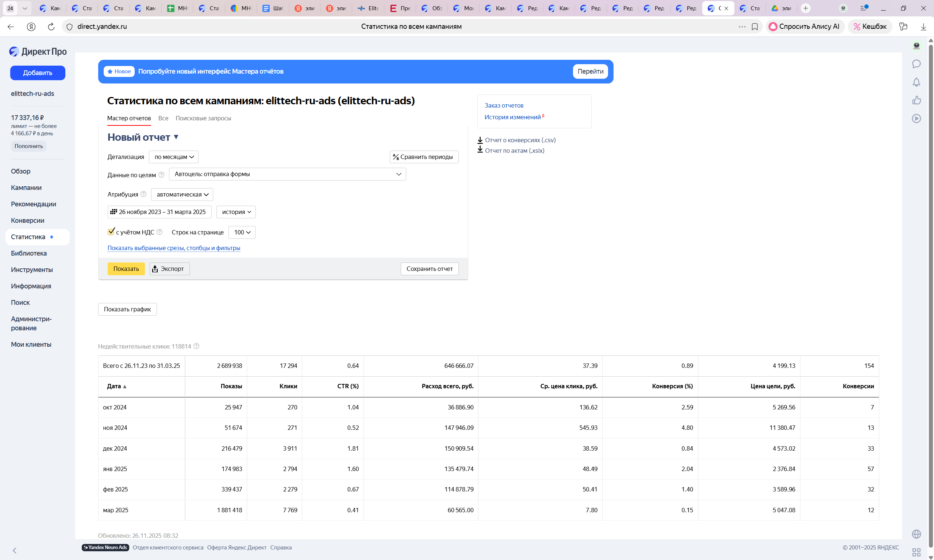Open the Строк на странице 100 dropdown
Viewport: 934px width, 560px height.
(242, 233)
